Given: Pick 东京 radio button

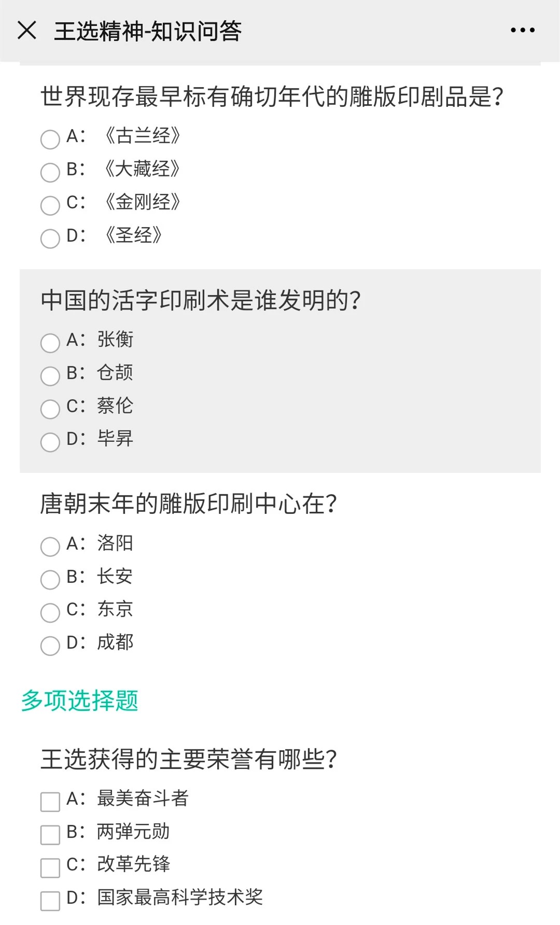Looking at the screenshot, I should (x=50, y=612).
